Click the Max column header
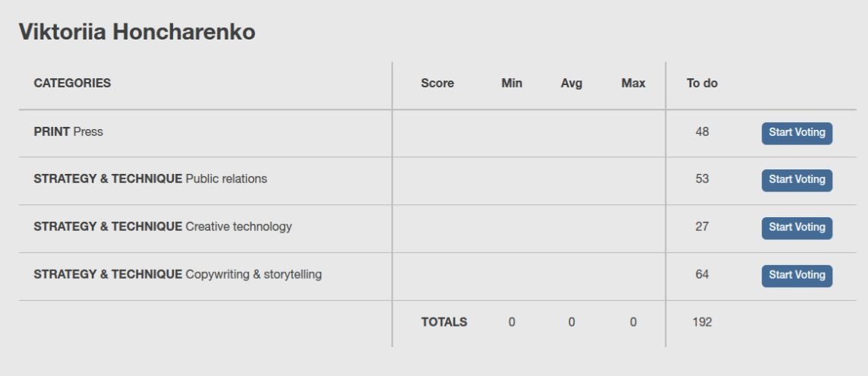Image resolution: width=868 pixels, height=376 pixels. tap(633, 83)
